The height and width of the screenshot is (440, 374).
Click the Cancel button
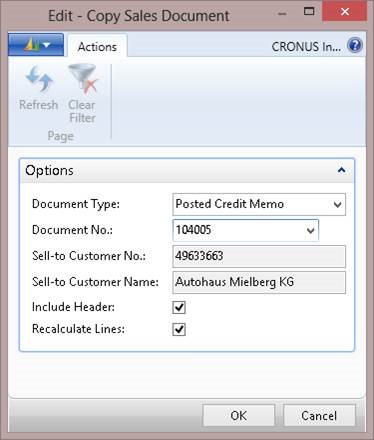pos(319,416)
